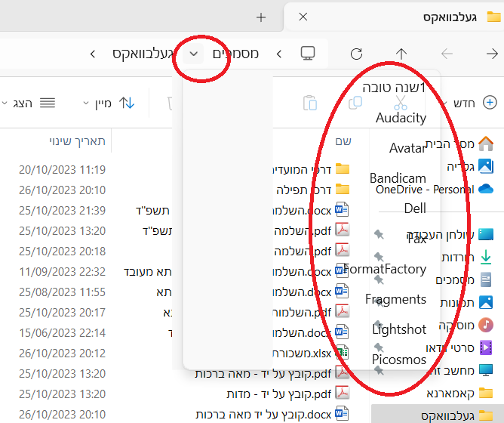Click the Excel icon of משכורת.xlsx file
The image size is (504, 423).
[x=343, y=353]
